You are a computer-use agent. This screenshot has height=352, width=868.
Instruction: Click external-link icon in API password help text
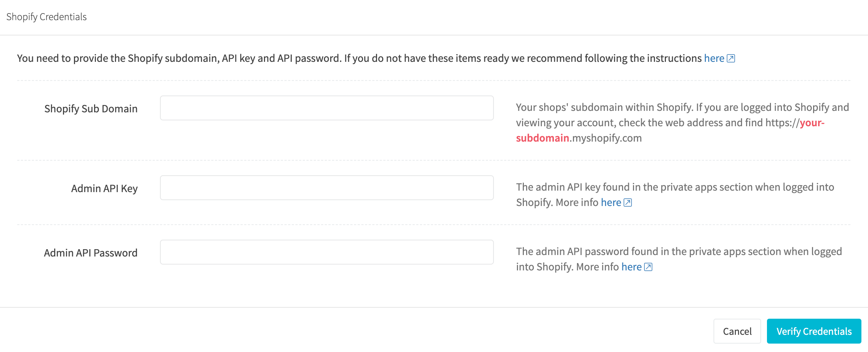pos(648,267)
